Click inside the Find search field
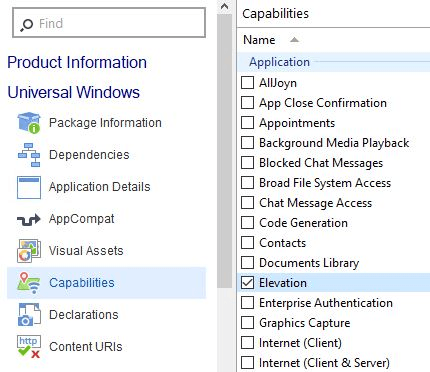This screenshot has height=372, width=430. coord(109,23)
